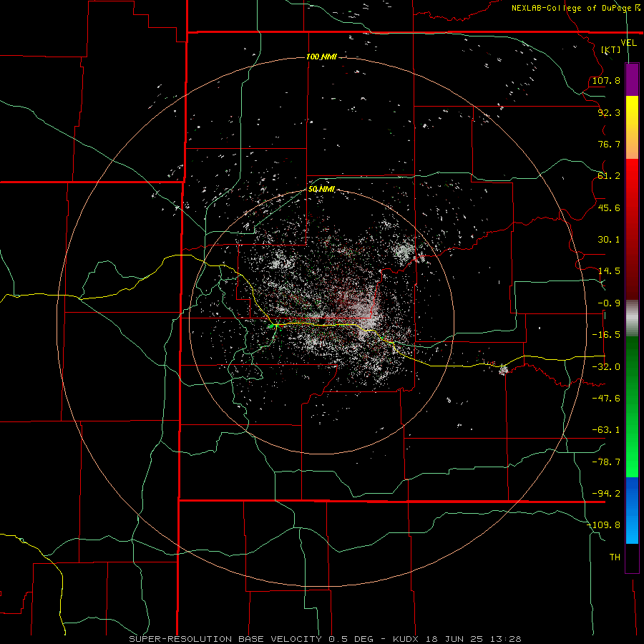Click the 30.1 value on velocity scale
This screenshot has height=644, width=644.
(609, 240)
